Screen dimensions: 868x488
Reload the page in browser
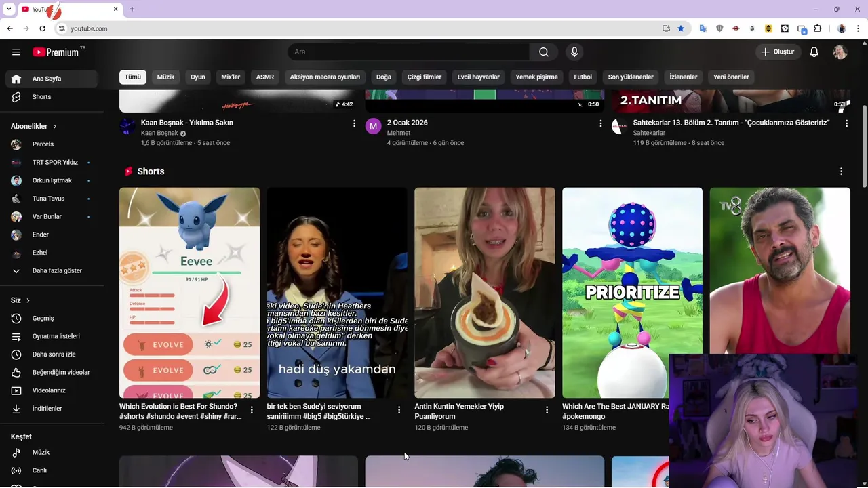pyautogui.click(x=42, y=28)
